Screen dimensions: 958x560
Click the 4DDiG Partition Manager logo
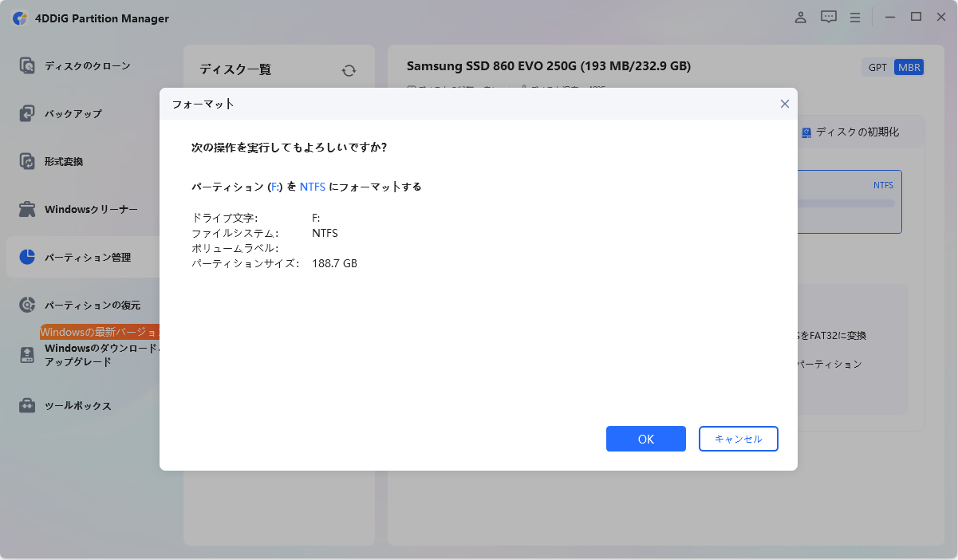tap(20, 18)
